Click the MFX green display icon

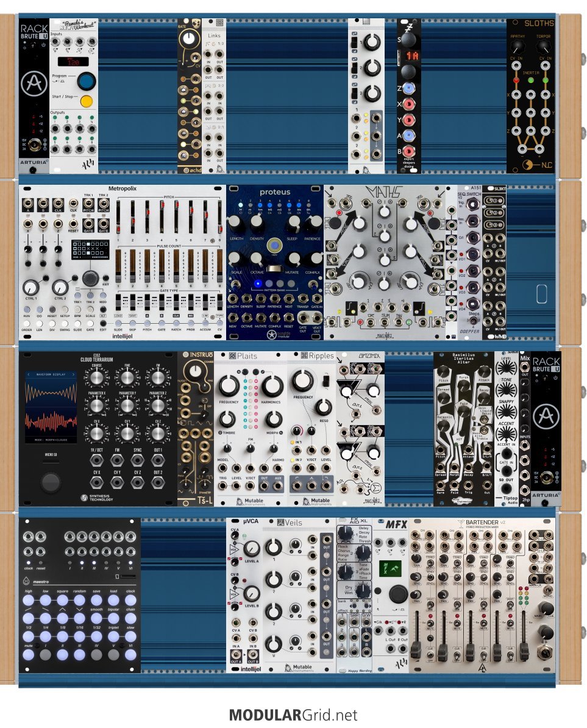click(390, 568)
